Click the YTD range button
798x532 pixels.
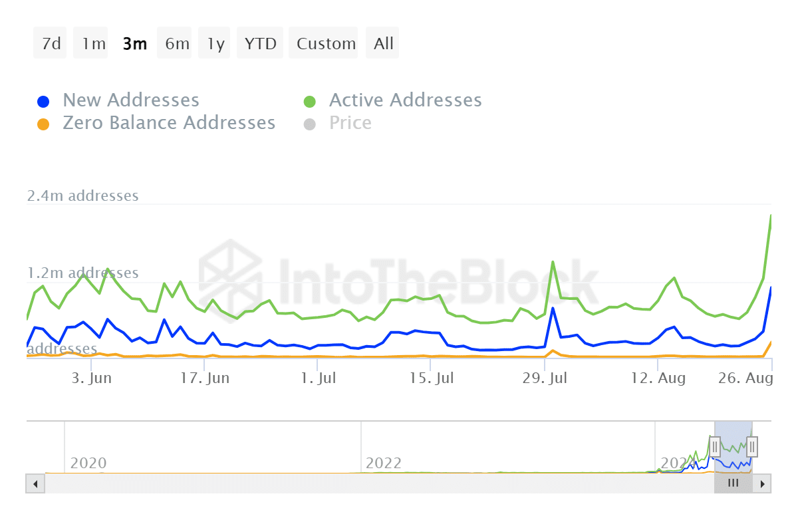pyautogui.click(x=260, y=44)
